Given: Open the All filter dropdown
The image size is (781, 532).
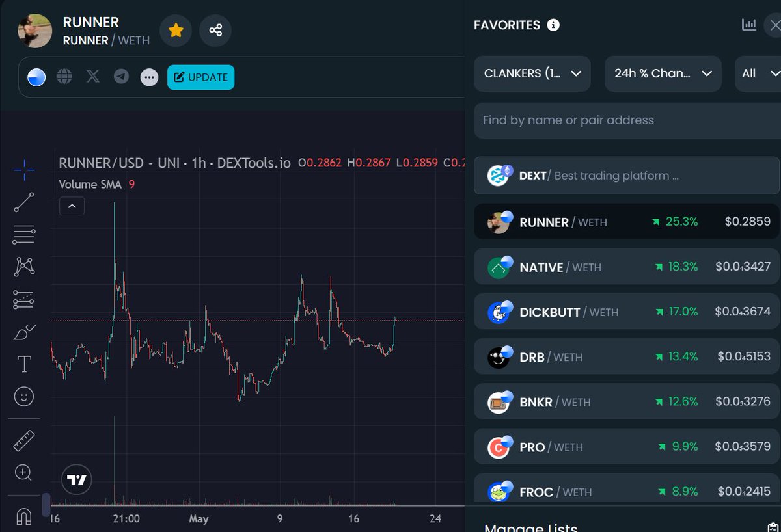Looking at the screenshot, I should click(x=758, y=73).
